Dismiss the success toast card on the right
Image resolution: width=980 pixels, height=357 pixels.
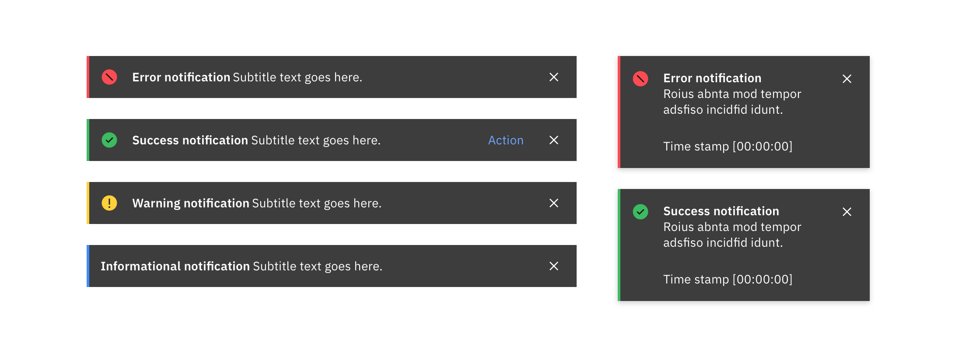click(x=847, y=212)
